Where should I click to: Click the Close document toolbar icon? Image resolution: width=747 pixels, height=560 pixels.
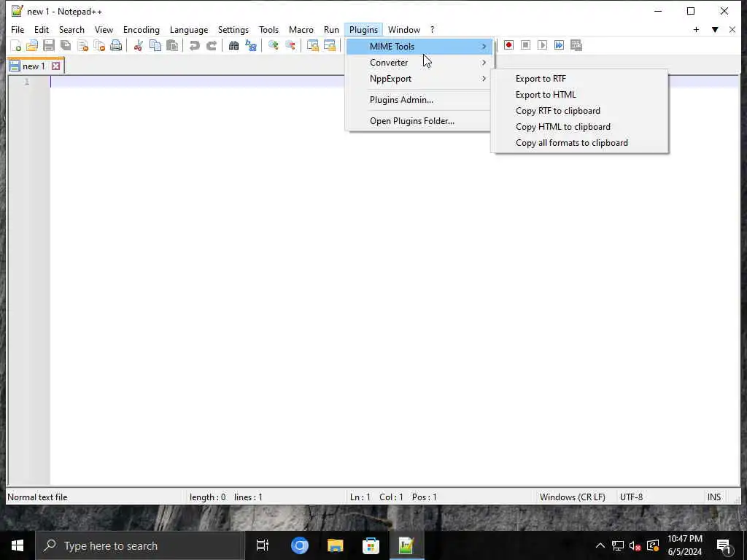pos(82,46)
